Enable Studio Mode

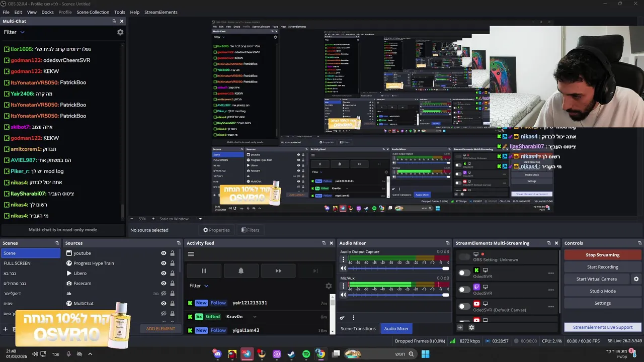[603, 291]
